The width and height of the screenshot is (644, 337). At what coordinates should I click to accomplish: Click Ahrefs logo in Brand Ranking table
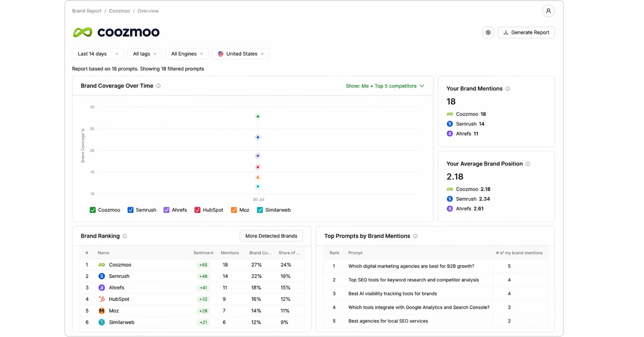[102, 288]
